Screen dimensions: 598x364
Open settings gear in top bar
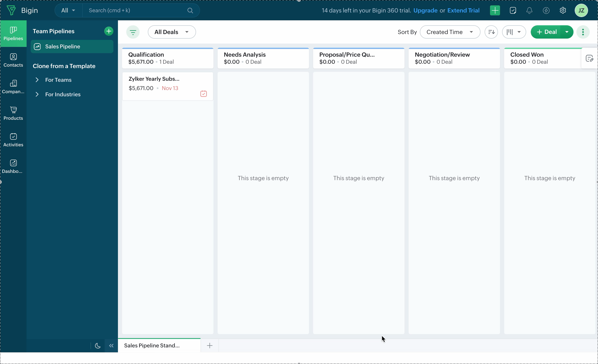(x=562, y=10)
